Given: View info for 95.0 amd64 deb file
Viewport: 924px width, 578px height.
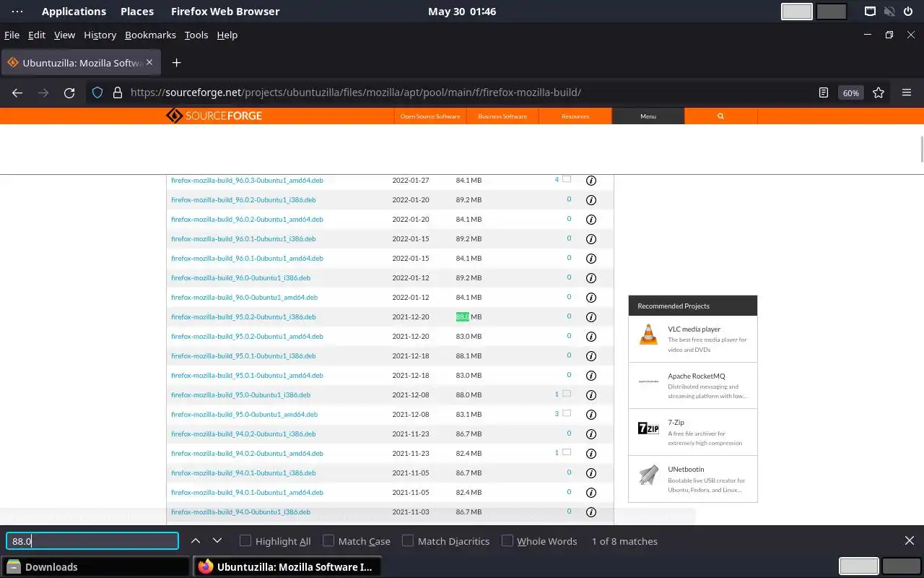Looking at the screenshot, I should pos(590,415).
